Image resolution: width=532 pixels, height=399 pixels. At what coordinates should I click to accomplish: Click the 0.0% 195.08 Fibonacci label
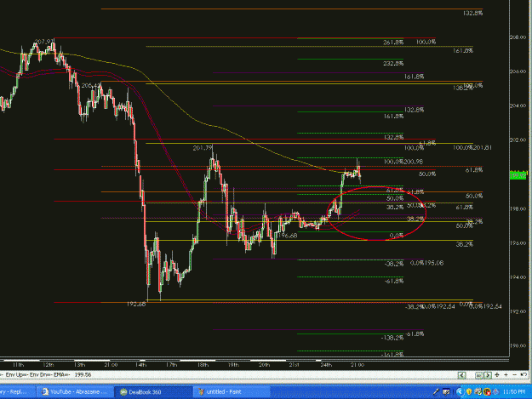point(426,263)
